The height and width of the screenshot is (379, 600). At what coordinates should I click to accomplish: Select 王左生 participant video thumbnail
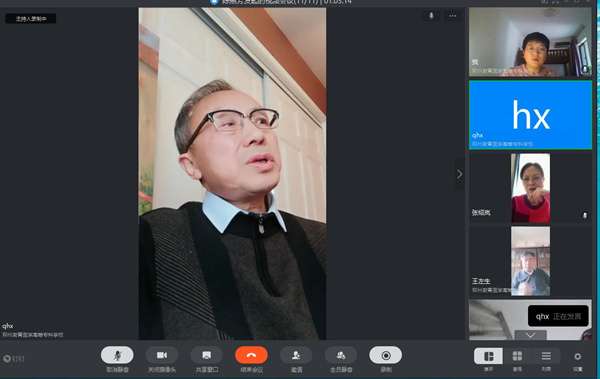click(x=530, y=261)
